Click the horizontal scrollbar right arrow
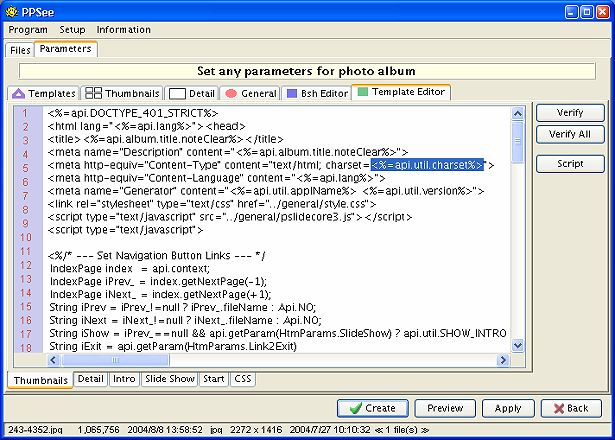Screen dimensions: 615x440 [502, 360]
